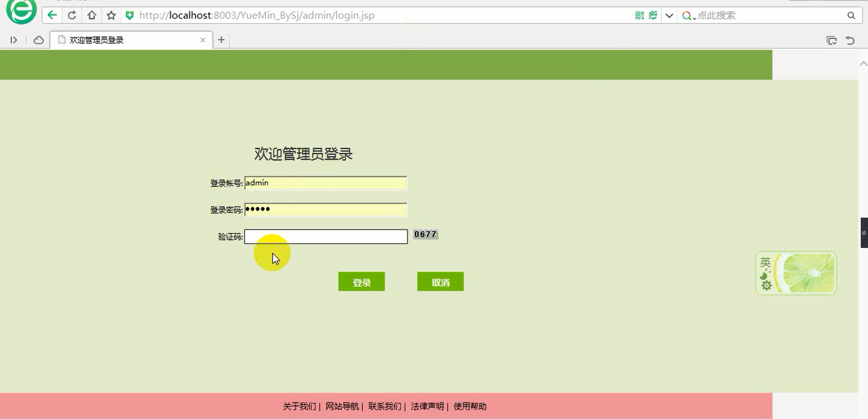868x419 pixels.
Task: Click the dark side panel handle
Action: click(x=864, y=233)
